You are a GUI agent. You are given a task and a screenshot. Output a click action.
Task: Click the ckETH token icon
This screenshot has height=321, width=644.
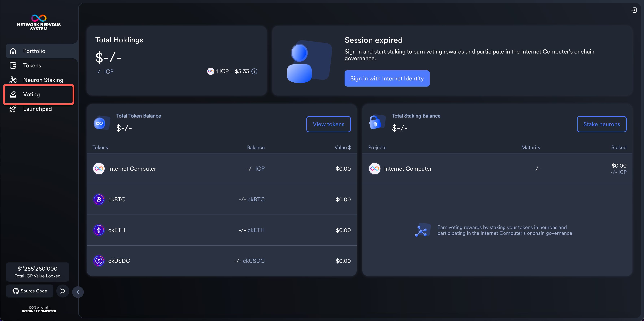click(x=99, y=230)
